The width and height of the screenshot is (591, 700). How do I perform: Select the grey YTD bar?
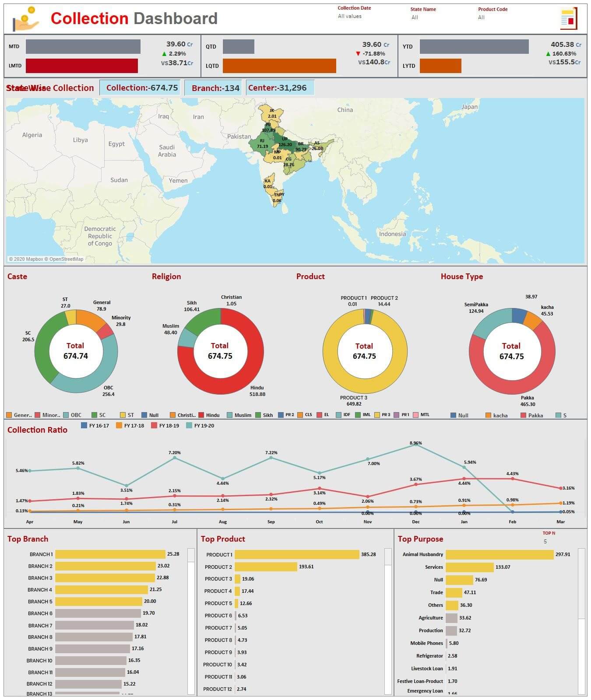[x=474, y=47]
